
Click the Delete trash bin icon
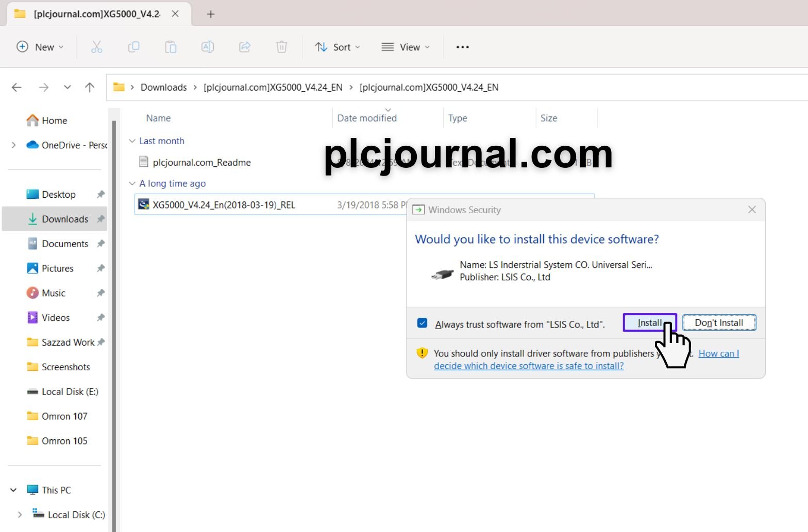[x=281, y=47]
